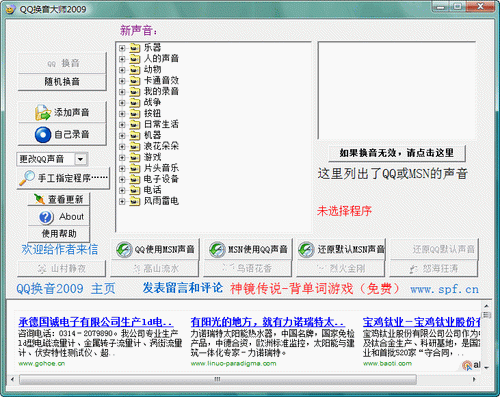Click the 风雨雷电 folder icon
The width and height of the screenshot is (500, 397).
click(x=134, y=201)
